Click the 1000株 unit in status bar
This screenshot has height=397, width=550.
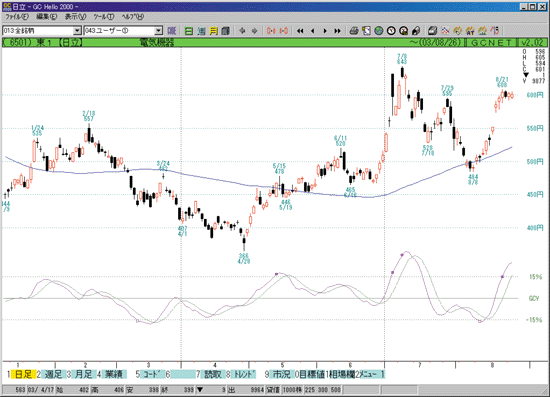pos(293,390)
